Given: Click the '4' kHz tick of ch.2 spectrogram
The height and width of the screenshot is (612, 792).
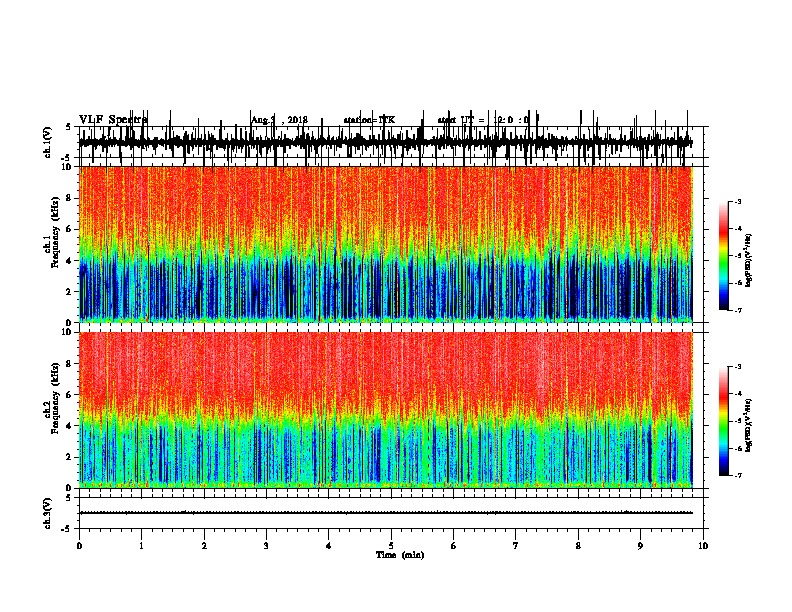Looking at the screenshot, I should point(69,426).
